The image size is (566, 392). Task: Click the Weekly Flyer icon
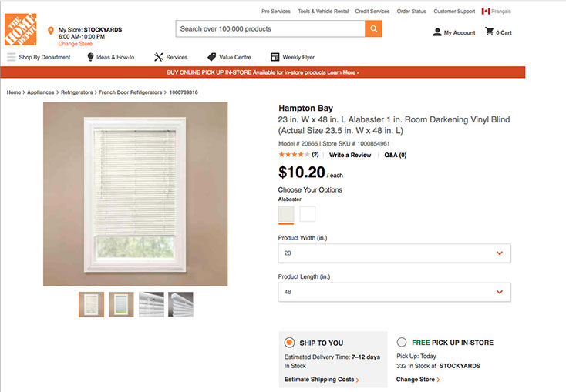(275, 57)
